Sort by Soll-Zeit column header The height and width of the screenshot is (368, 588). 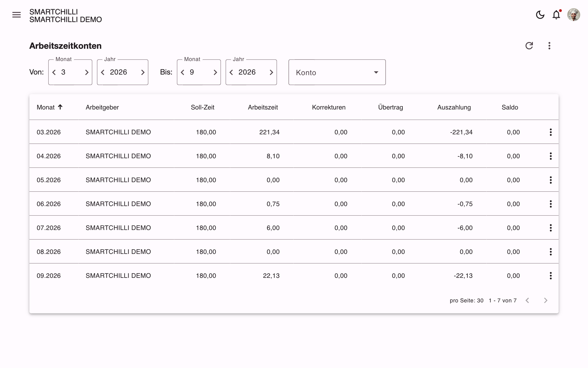tap(202, 107)
